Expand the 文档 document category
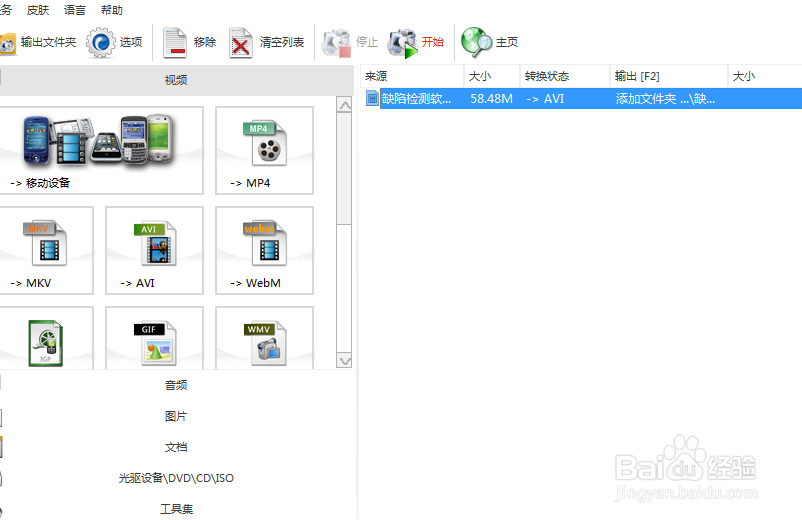 tap(176, 447)
